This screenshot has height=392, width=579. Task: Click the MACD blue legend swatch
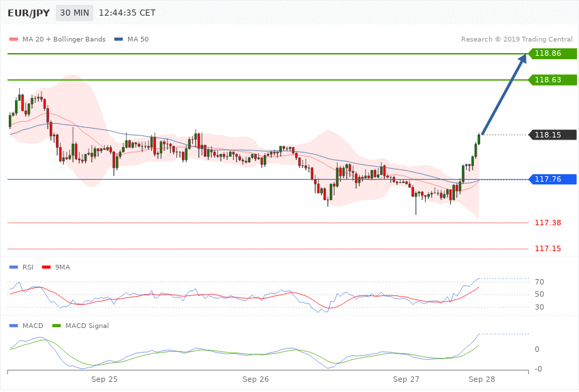(x=14, y=326)
